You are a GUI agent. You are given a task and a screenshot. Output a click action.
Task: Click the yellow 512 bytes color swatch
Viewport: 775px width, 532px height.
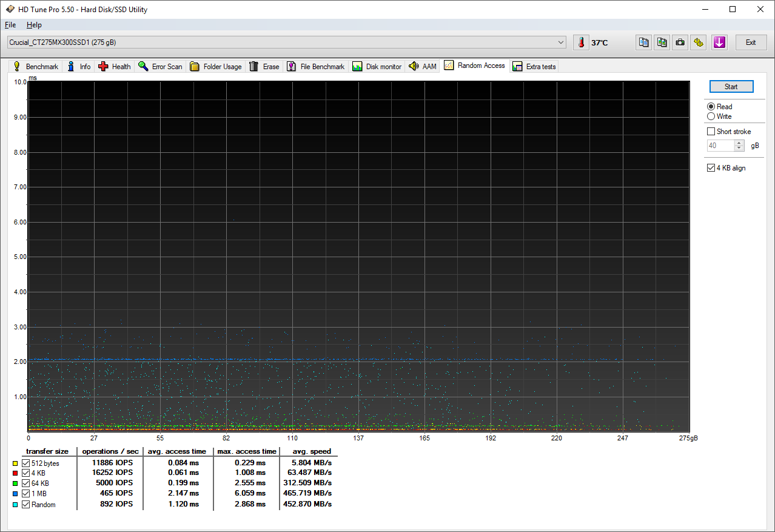click(15, 463)
